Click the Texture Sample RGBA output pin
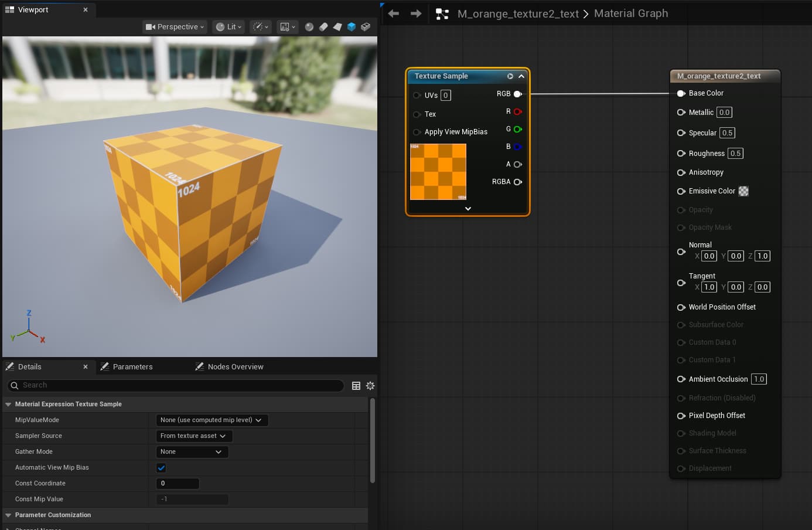812x530 pixels. (x=518, y=182)
